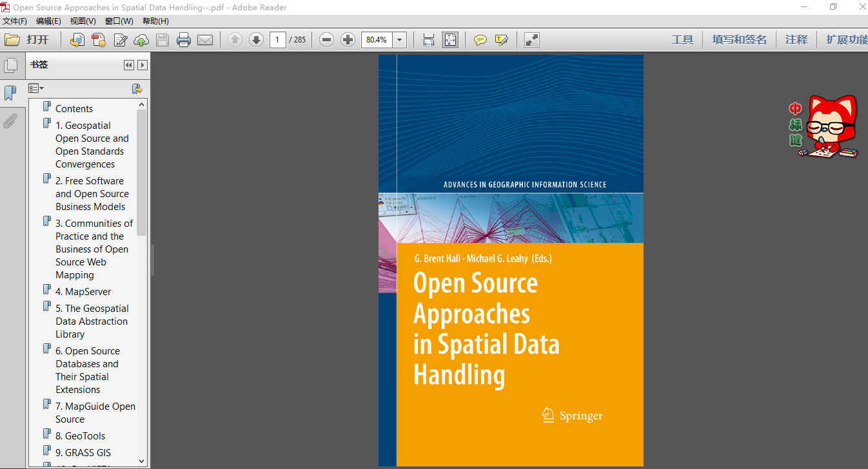The width and height of the screenshot is (868, 469).
Task: Select the Highlight text tool
Action: (x=502, y=40)
